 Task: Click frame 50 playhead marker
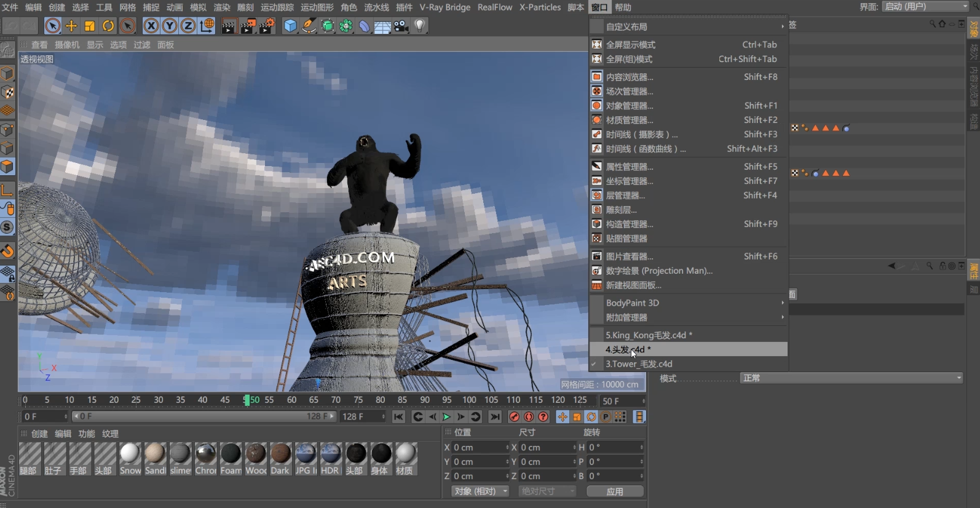tap(247, 400)
